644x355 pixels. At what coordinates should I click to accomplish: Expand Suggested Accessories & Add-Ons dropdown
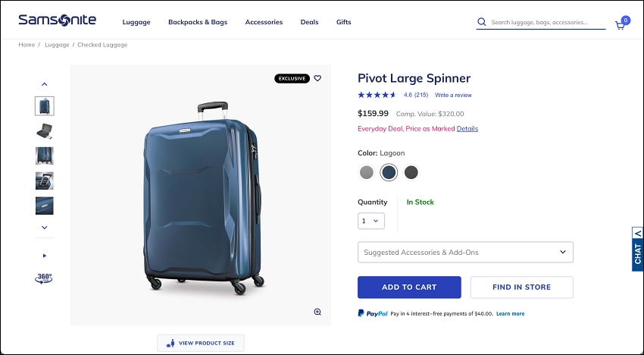pos(465,252)
